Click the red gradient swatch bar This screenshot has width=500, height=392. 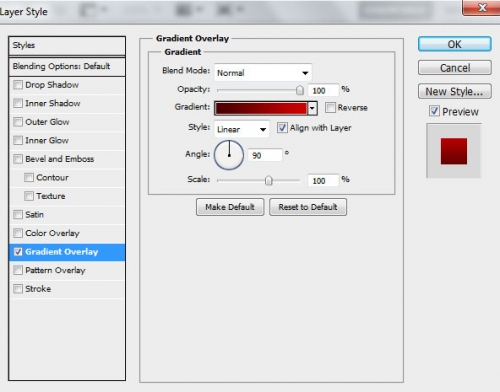point(261,108)
